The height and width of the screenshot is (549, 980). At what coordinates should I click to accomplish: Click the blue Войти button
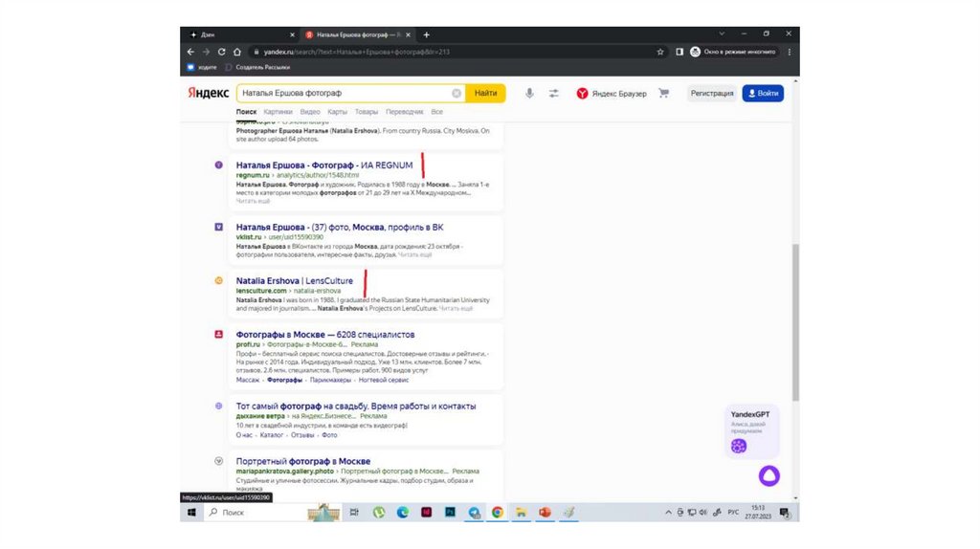coord(763,93)
